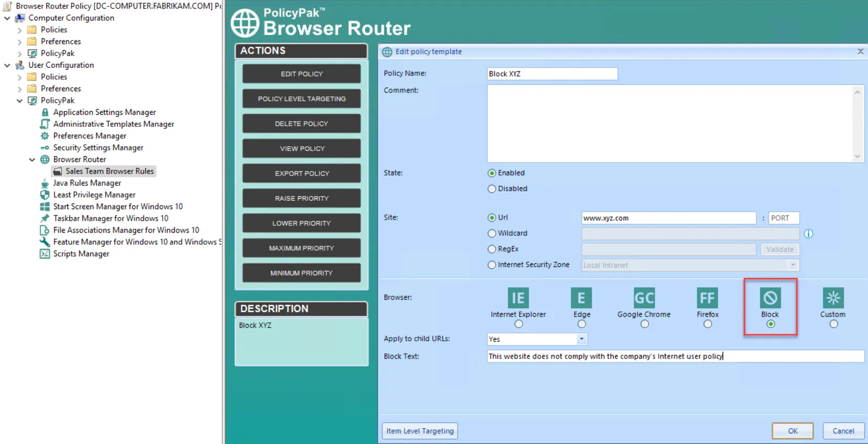
Task: Click the Application Settings Manager lock icon
Action: pos(45,112)
